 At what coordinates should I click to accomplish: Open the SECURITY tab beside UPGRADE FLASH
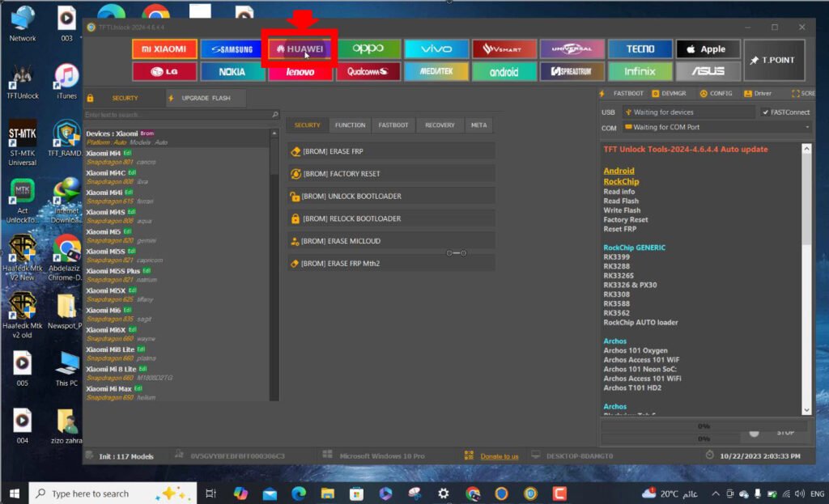click(124, 98)
